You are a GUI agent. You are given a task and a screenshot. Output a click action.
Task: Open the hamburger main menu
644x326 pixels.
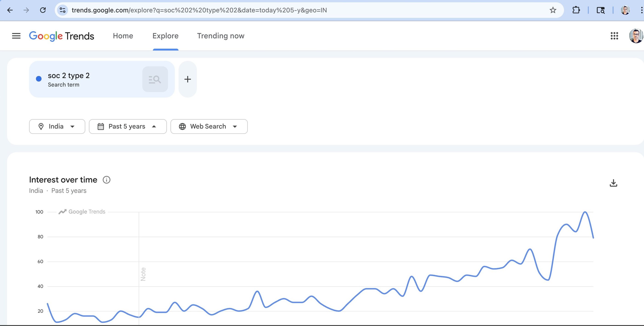pyautogui.click(x=16, y=36)
